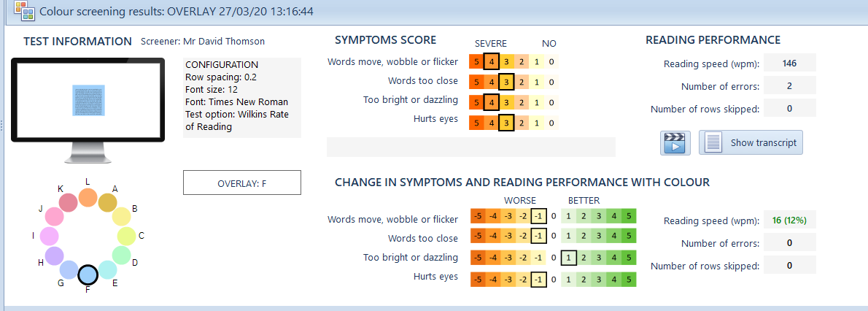Click the video playback icon button

(675, 143)
